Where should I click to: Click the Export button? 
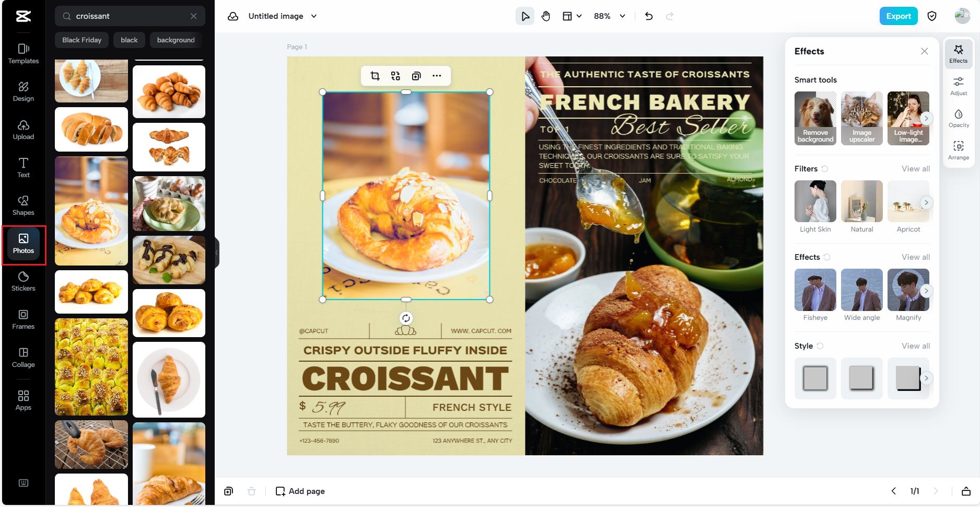(x=899, y=16)
